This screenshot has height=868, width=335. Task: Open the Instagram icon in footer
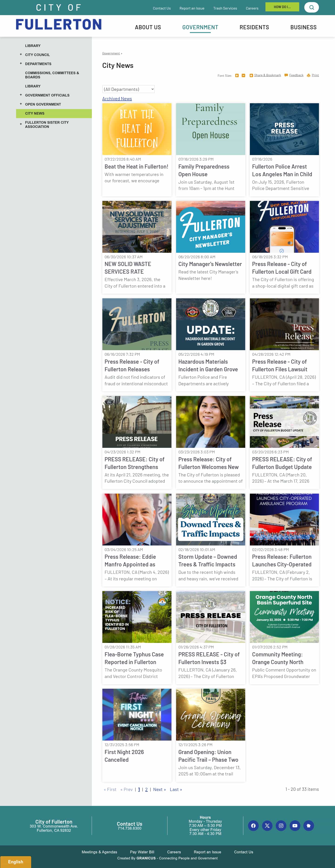[x=281, y=825]
